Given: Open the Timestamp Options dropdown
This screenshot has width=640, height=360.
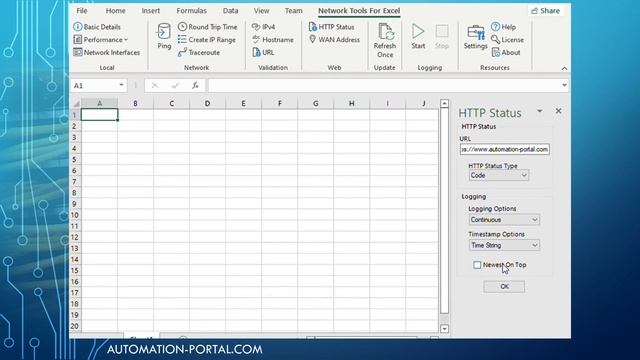Looking at the screenshot, I should [504, 245].
